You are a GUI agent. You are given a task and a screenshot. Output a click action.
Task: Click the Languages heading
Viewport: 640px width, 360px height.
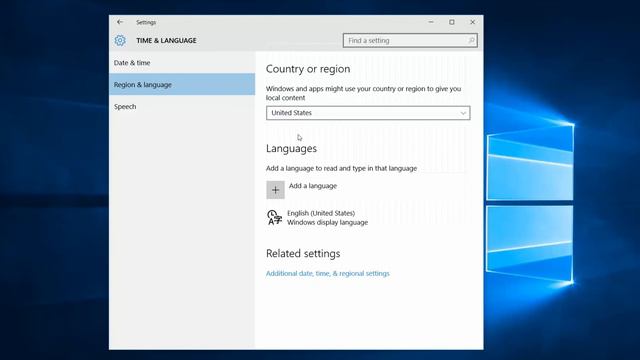click(x=291, y=149)
